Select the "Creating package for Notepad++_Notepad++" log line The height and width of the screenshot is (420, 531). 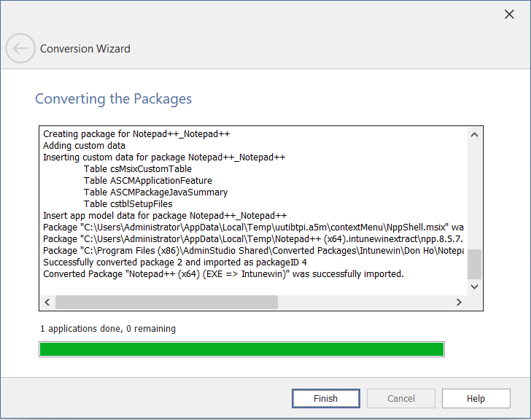[136, 134]
